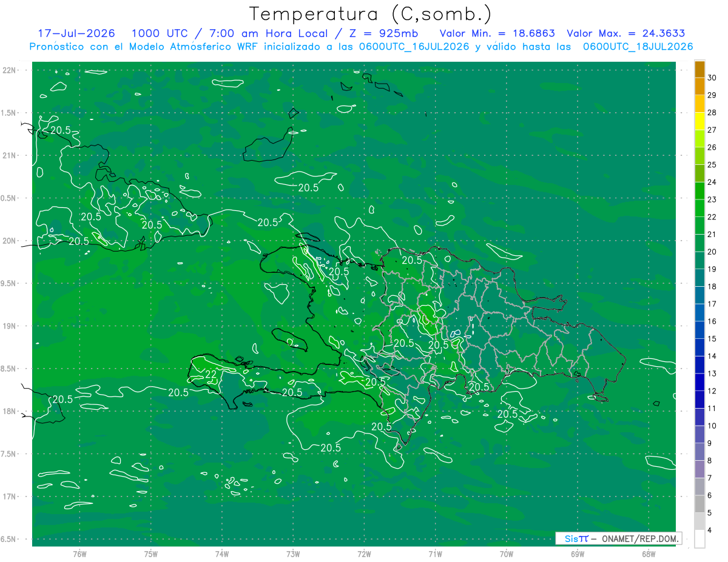Click the valid-until time "0600UTC_18JUL2026"
Image resolution: width=728 pixels, height=562 pixels.
pyautogui.click(x=638, y=47)
